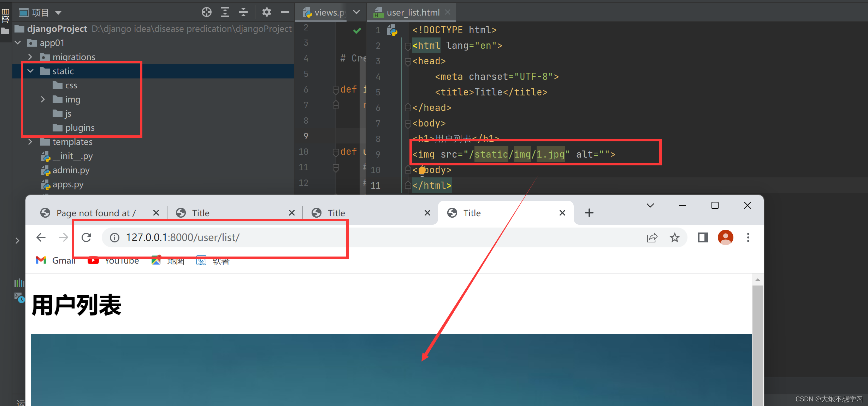This screenshot has height=406, width=868.
Task: Open the project view dropdown
Action: tap(58, 13)
